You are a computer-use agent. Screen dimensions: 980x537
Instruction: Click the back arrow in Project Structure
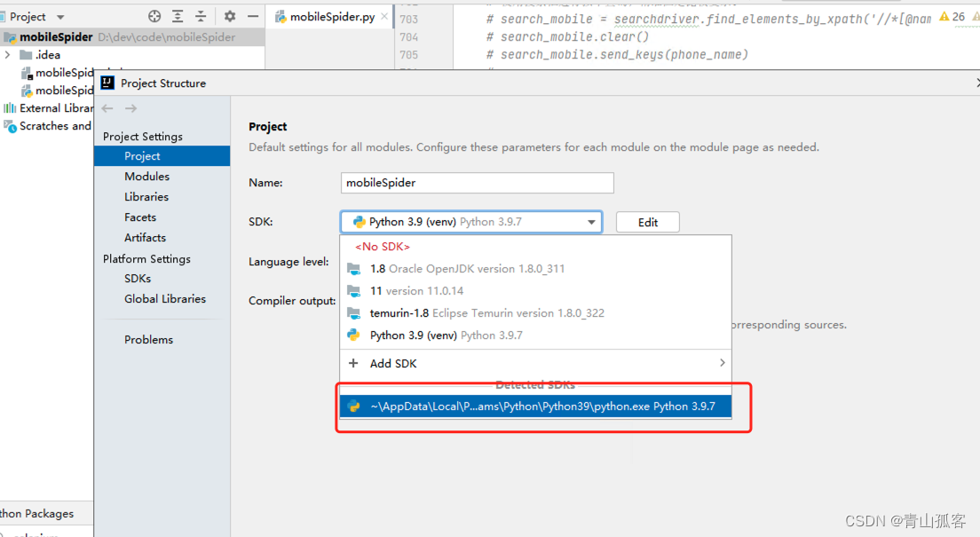coord(107,108)
